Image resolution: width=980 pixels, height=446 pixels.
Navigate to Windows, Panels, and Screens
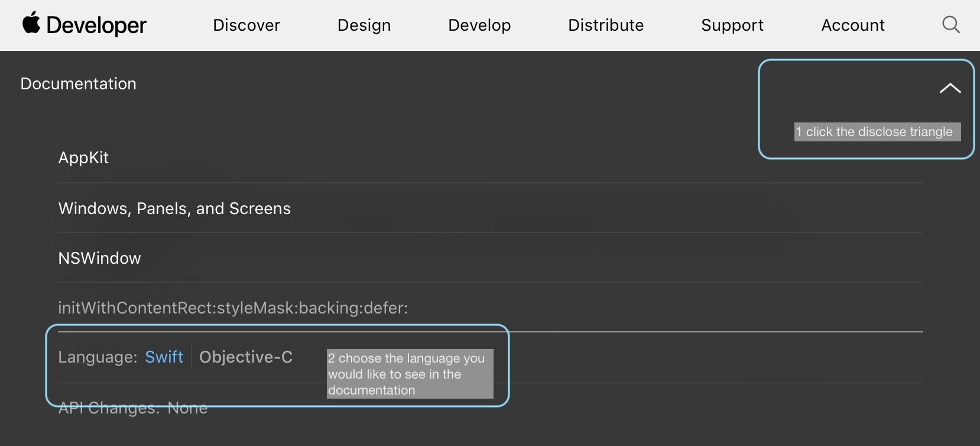[x=174, y=208]
